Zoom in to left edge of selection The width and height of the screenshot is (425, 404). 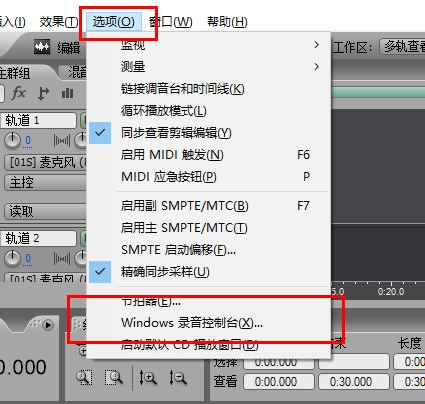point(84,378)
